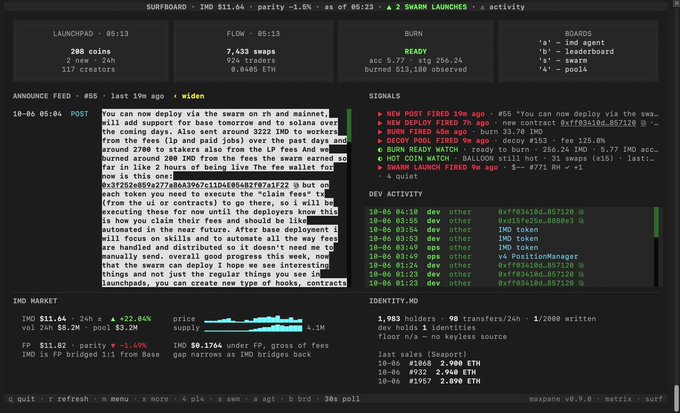The image size is (680, 413).
Task: Expand the '4 quiet' signals line
Action: [x=398, y=177]
